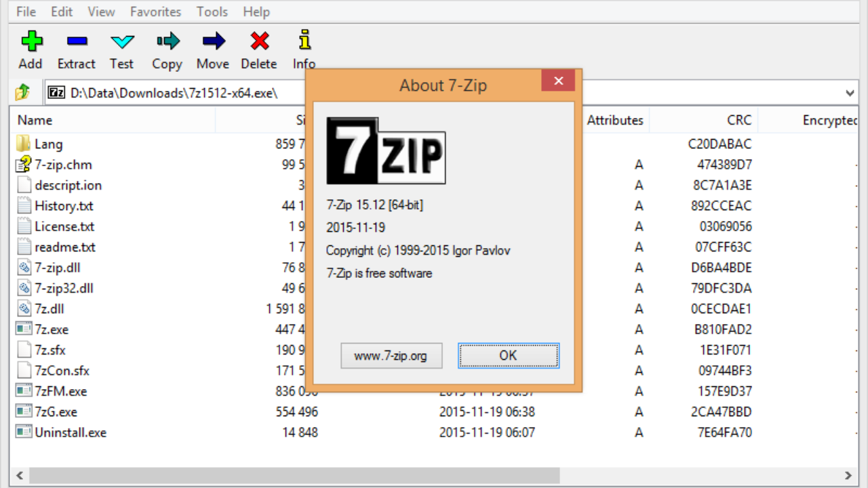Click the horizontal scrollbar thumb
The image size is (868, 488).
pyautogui.click(x=295, y=476)
